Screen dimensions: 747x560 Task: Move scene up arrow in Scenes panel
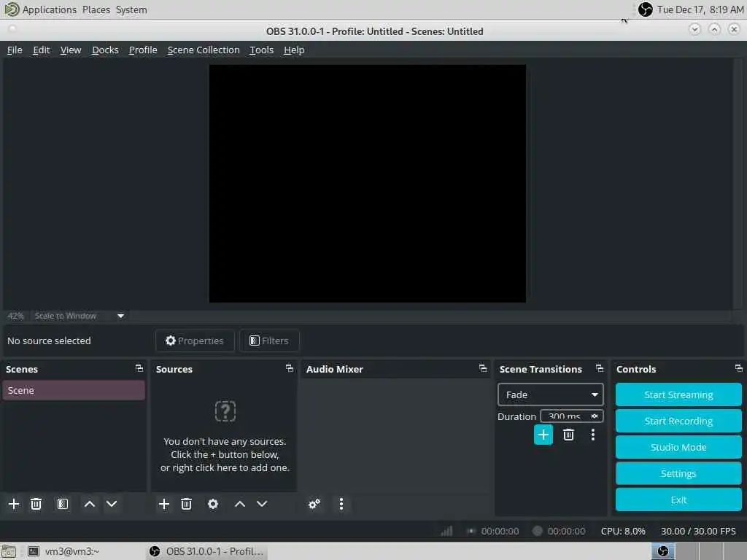click(90, 504)
